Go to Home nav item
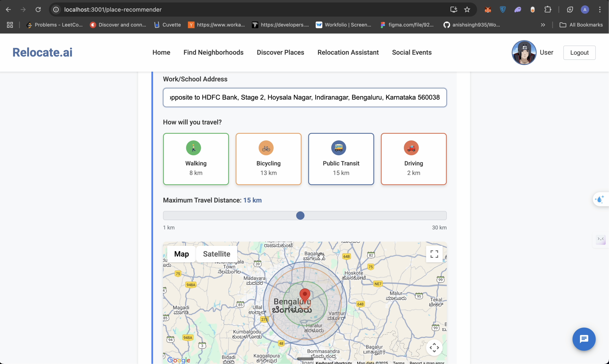The image size is (609, 364). point(161,53)
